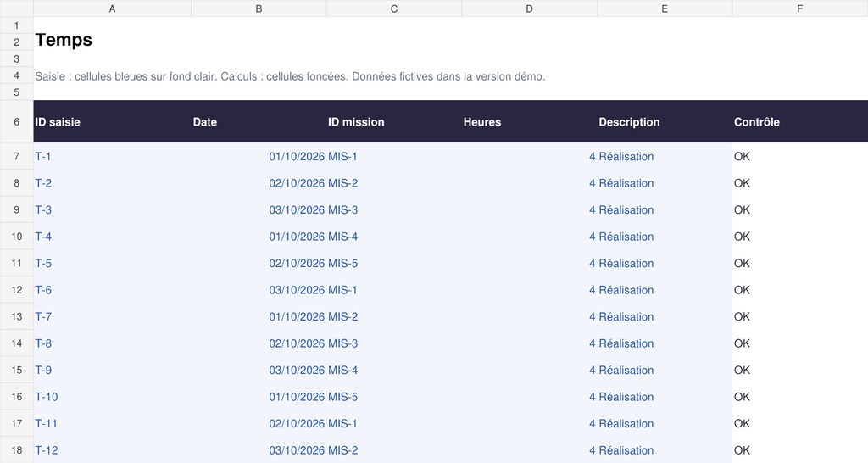This screenshot has height=463, width=868.
Task: Click the Temps title cell
Action: pos(113,41)
